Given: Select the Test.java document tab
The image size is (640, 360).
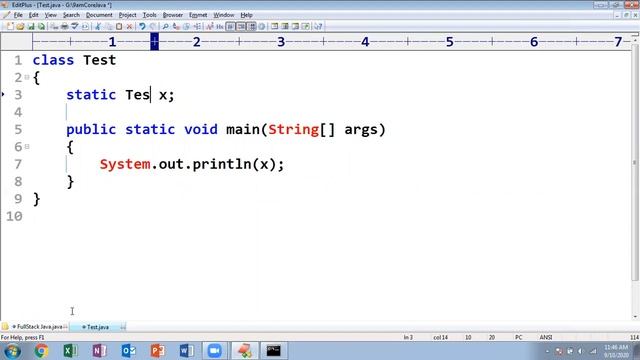Looking at the screenshot, I should pos(97,327).
